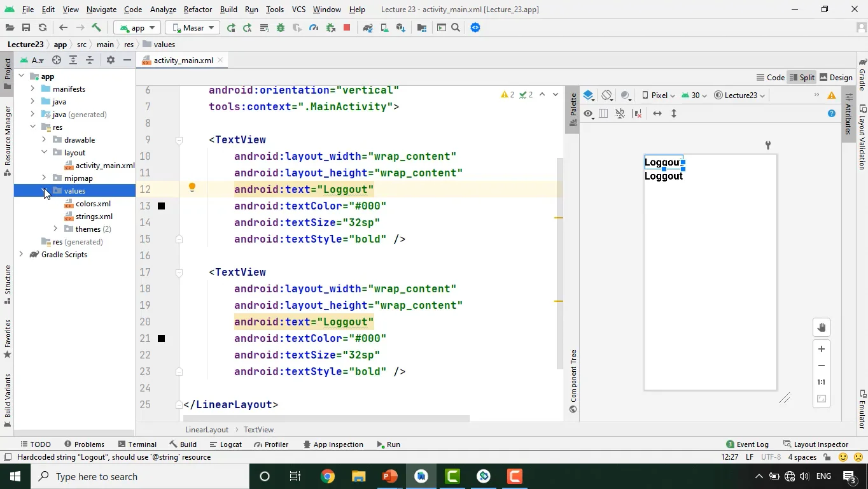Open the Search Everywhere magnifier icon

point(456,28)
